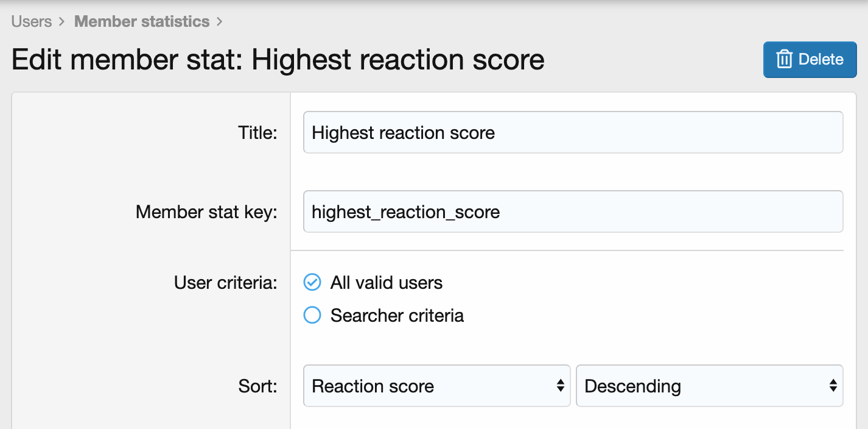Focus the Title text field
Screen dimensions: 868x429
point(572,132)
